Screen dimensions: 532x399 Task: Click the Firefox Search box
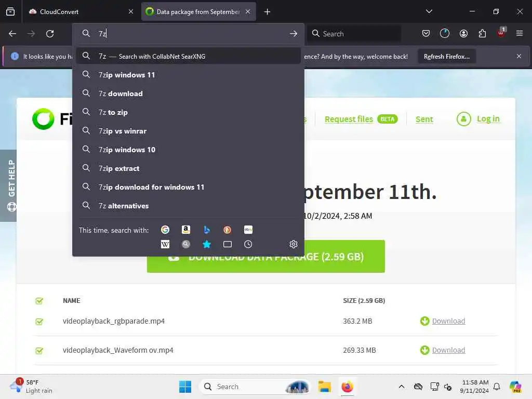coord(354,34)
